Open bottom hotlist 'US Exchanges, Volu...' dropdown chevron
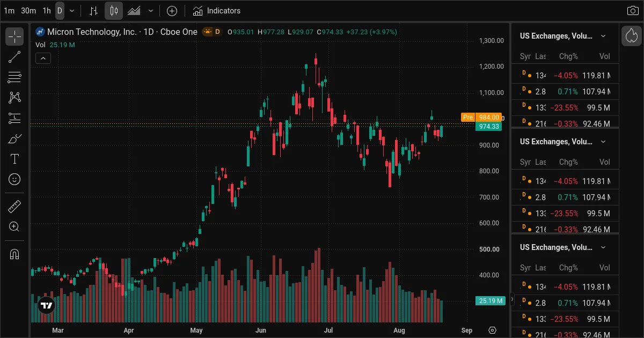Screen dimensions: 644x338 (x=603, y=247)
